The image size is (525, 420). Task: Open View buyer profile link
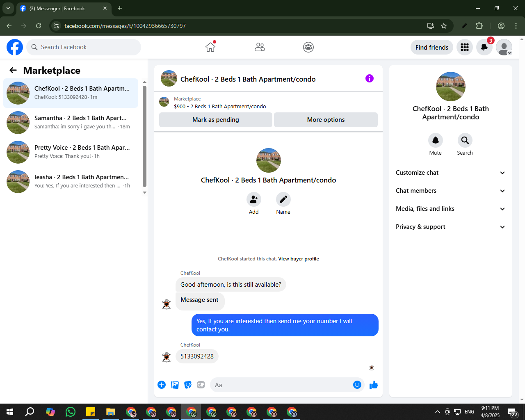299,259
